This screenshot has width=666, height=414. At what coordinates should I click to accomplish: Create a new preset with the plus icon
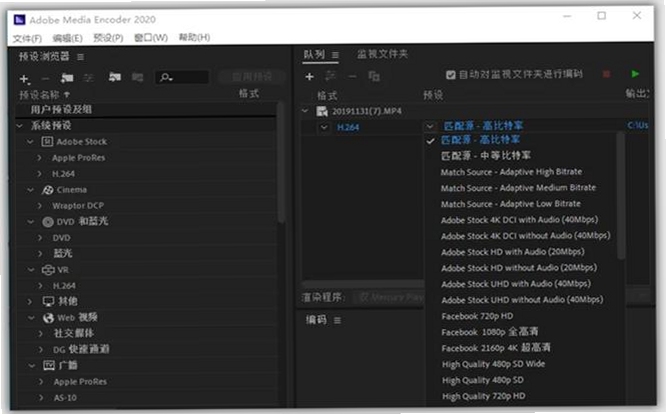(x=25, y=79)
